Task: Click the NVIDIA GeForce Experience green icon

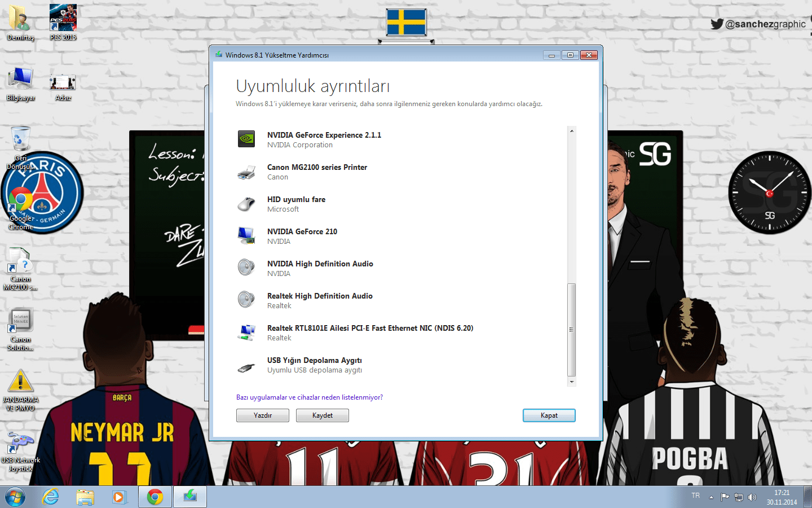Action: point(246,139)
